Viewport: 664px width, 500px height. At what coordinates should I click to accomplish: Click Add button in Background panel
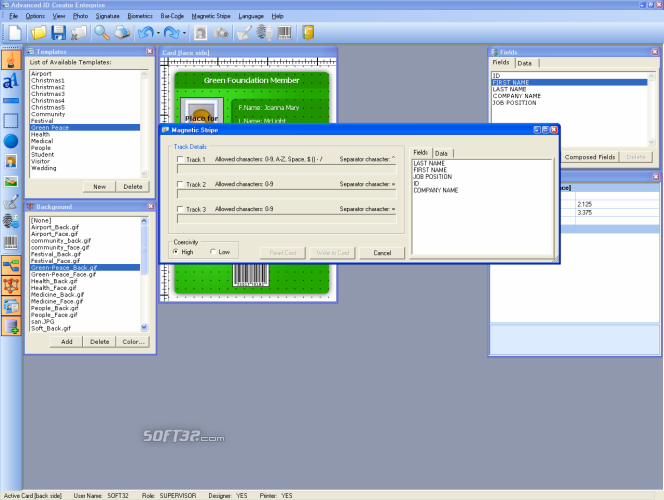66,342
